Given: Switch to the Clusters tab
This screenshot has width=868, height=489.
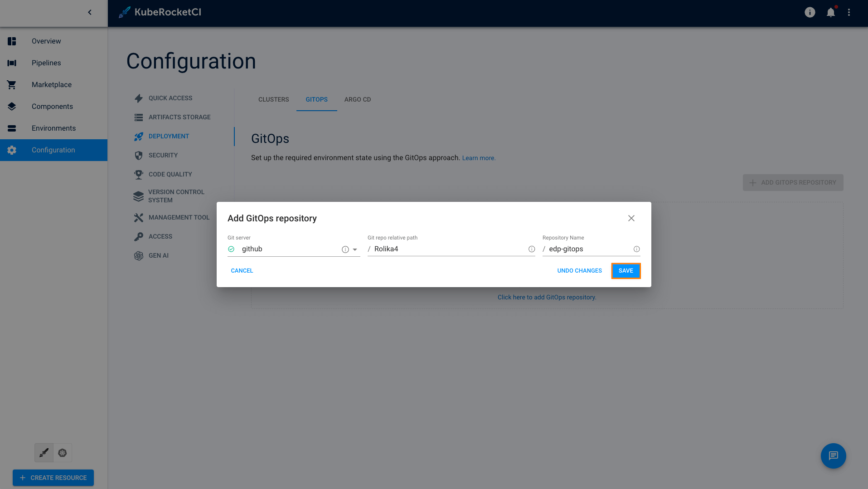Looking at the screenshot, I should [273, 99].
